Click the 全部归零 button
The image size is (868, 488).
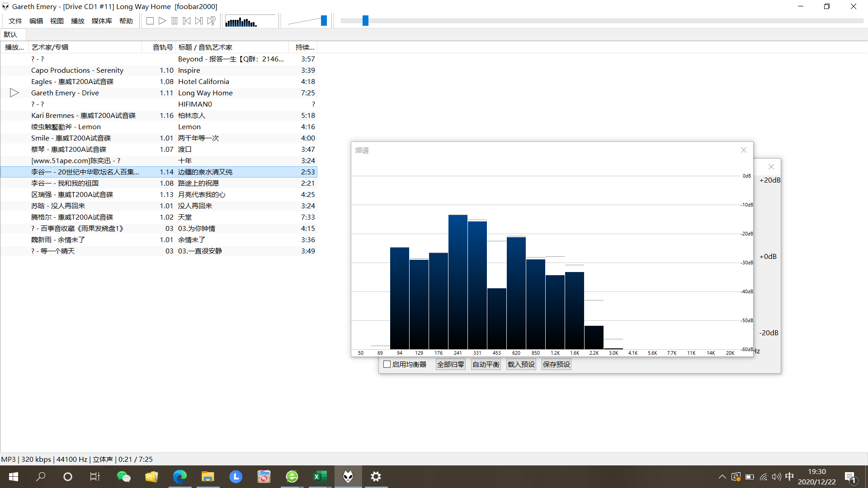pos(451,364)
